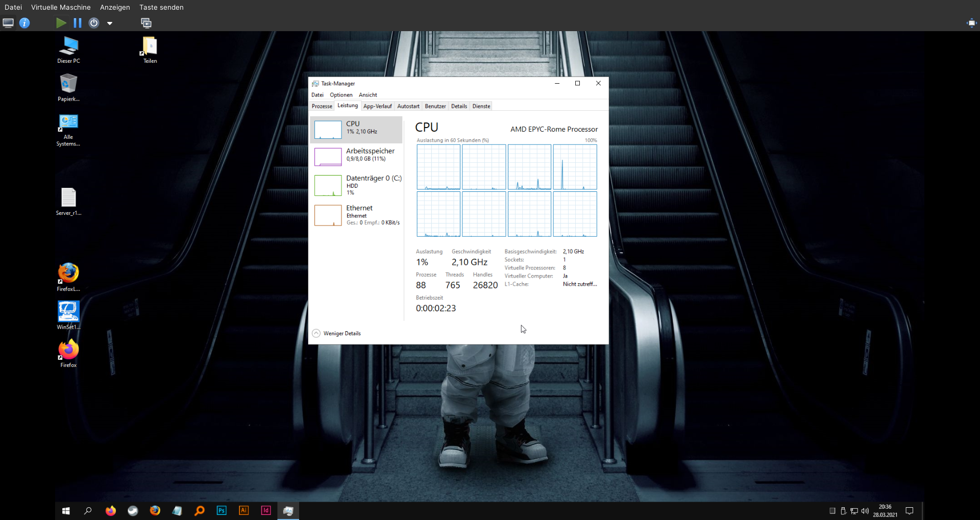
Task: Click the Task-Manager title bar icon
Action: pos(315,84)
